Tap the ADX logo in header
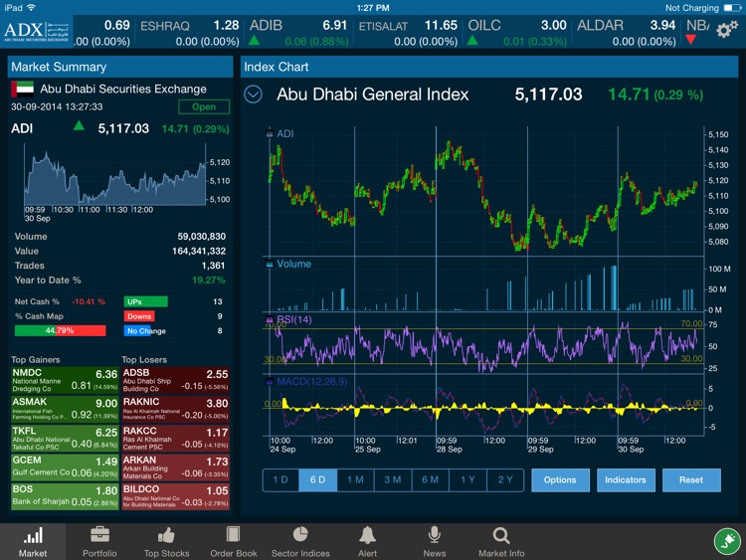This screenshot has width=746, height=560. click(x=36, y=31)
